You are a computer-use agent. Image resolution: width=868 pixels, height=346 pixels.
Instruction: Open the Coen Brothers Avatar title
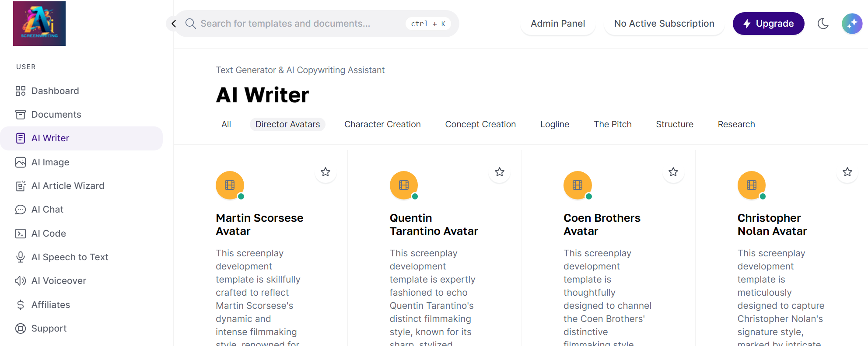(x=602, y=224)
